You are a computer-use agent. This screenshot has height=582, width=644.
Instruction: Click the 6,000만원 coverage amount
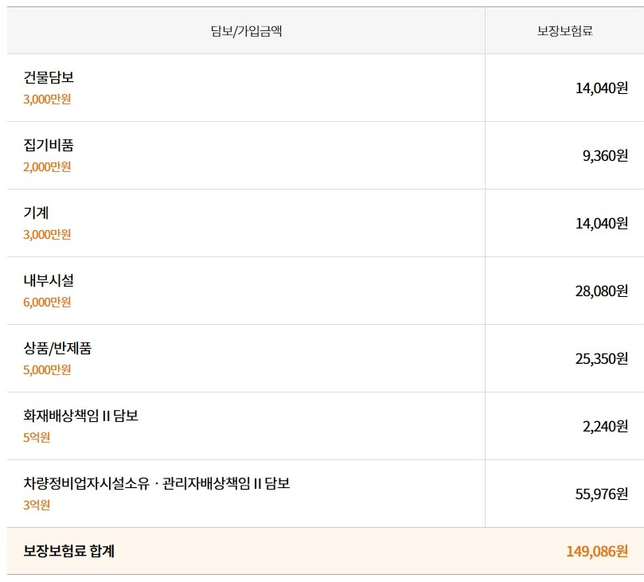[47, 302]
